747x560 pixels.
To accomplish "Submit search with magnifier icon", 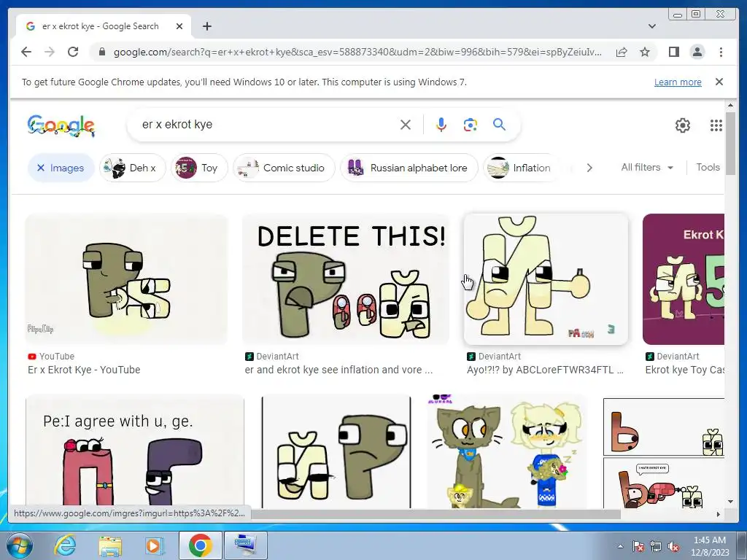I will [499, 125].
